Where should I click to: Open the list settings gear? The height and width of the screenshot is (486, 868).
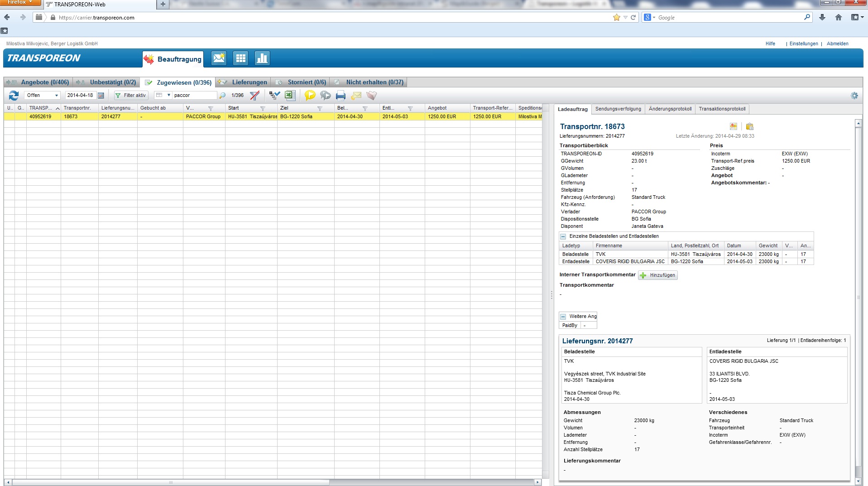tap(854, 96)
